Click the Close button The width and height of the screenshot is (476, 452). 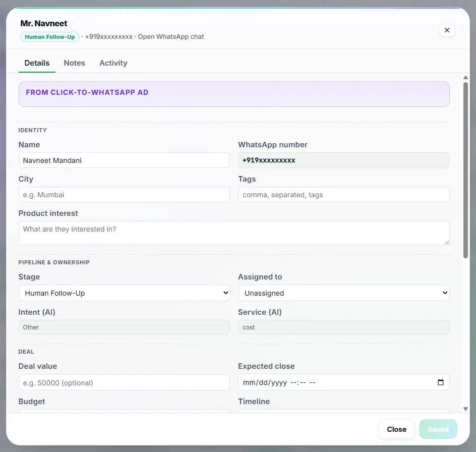click(396, 429)
